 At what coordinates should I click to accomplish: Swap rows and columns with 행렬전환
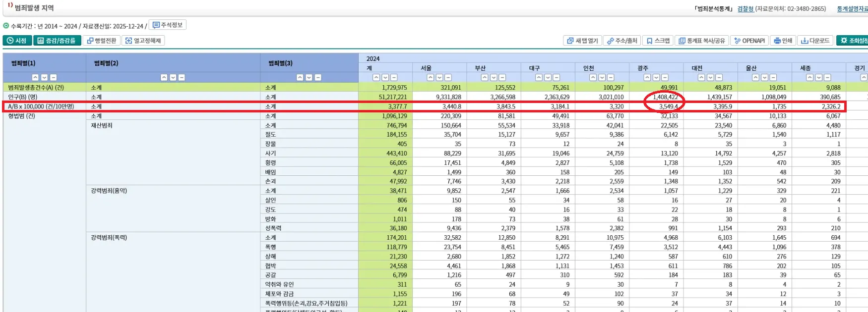point(102,41)
